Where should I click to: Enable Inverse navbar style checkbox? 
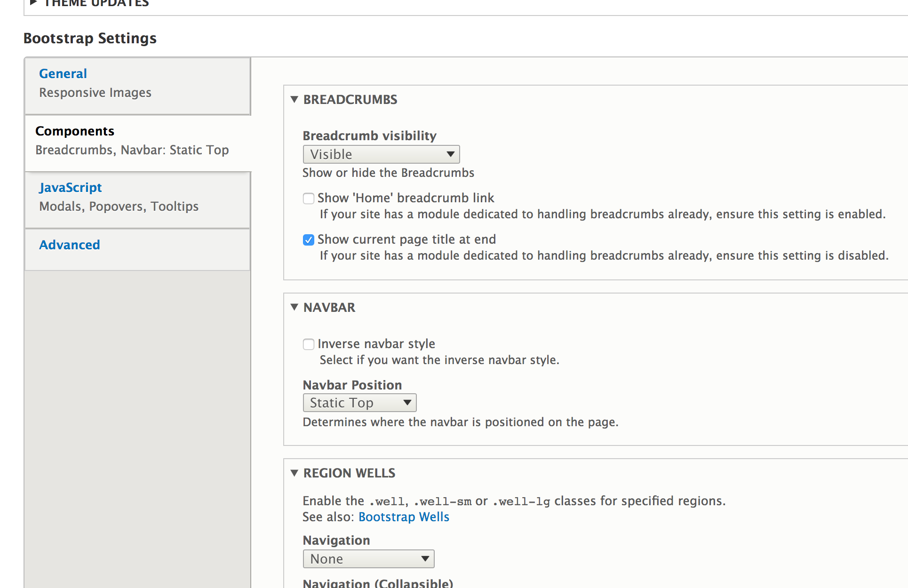click(309, 344)
